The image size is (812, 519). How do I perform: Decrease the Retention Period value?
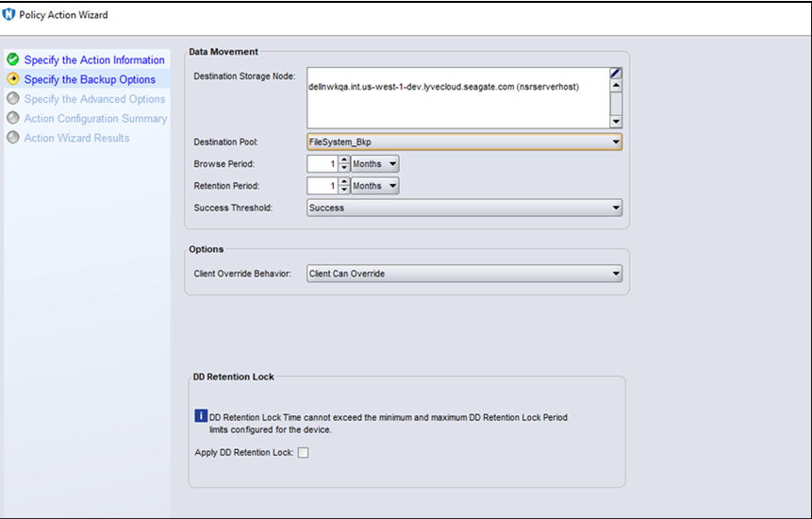[x=344, y=190]
